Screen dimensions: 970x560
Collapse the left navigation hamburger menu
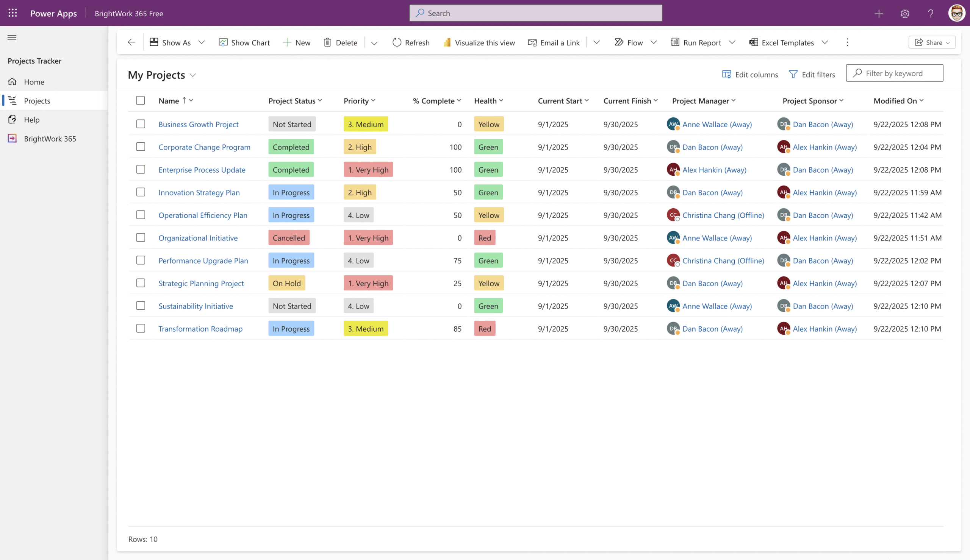(12, 38)
